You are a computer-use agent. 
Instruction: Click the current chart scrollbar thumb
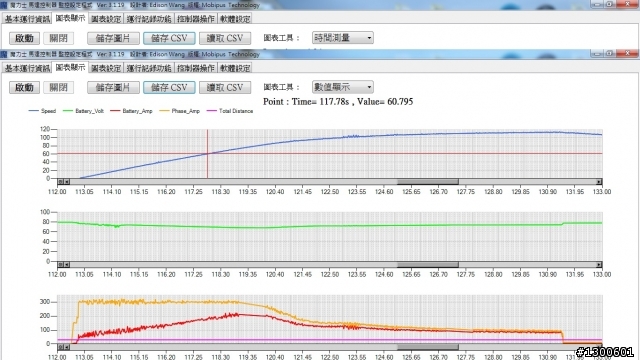point(428,347)
